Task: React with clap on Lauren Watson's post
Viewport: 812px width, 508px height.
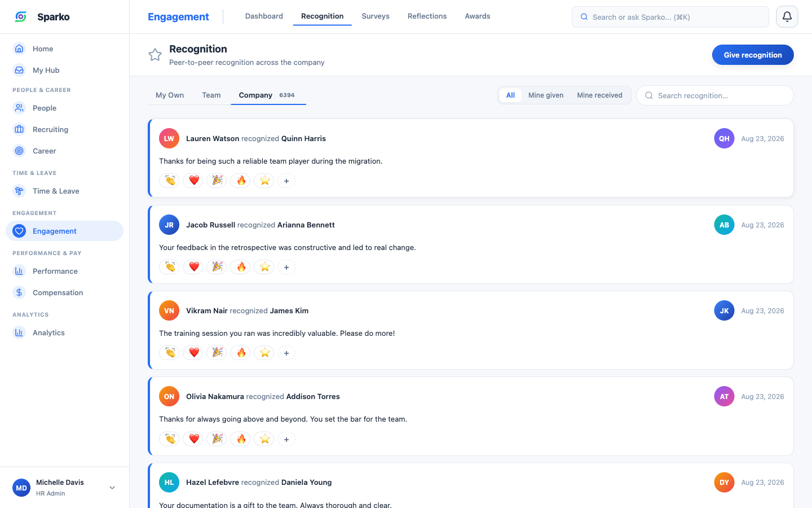Action: pyautogui.click(x=169, y=181)
